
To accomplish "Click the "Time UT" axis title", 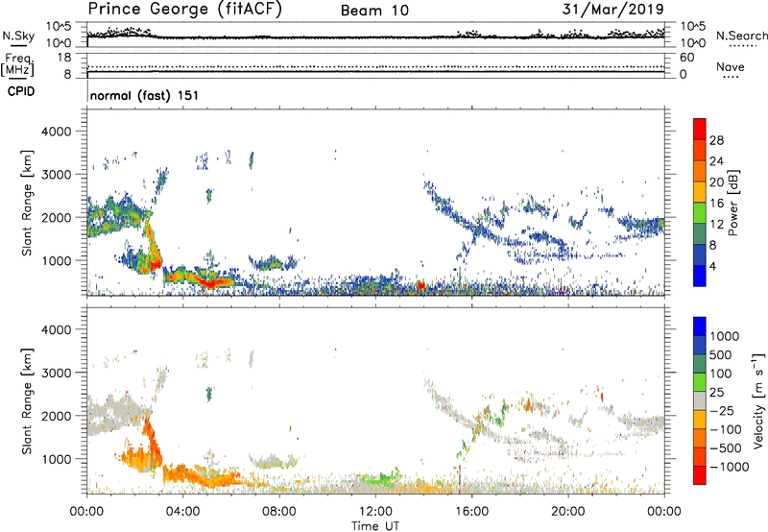I will (375, 526).
